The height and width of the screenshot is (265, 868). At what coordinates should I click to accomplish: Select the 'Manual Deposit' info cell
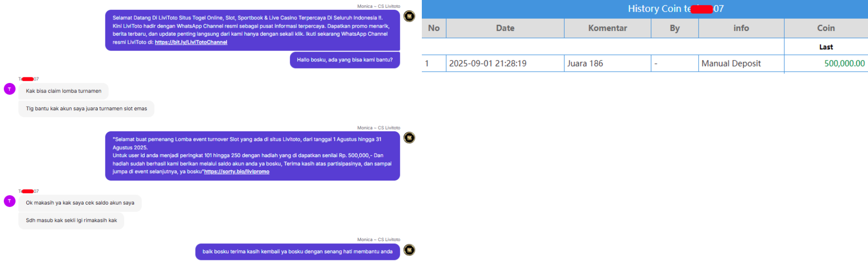point(741,63)
